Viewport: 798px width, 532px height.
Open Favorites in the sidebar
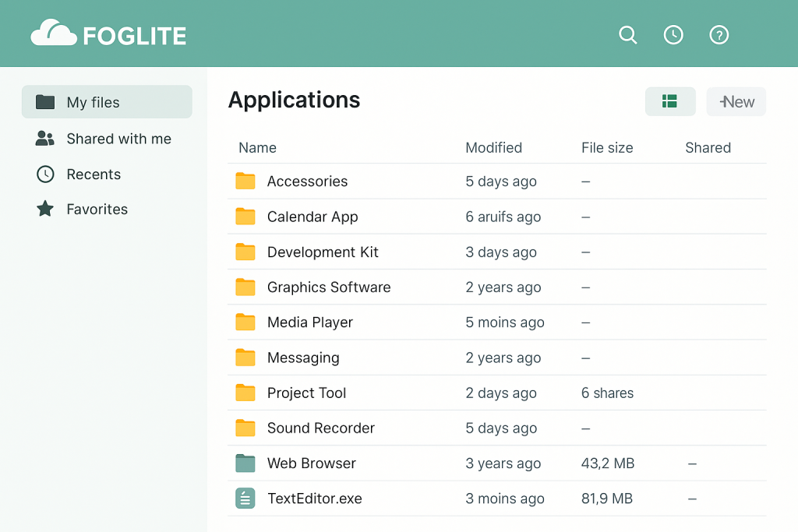click(97, 210)
